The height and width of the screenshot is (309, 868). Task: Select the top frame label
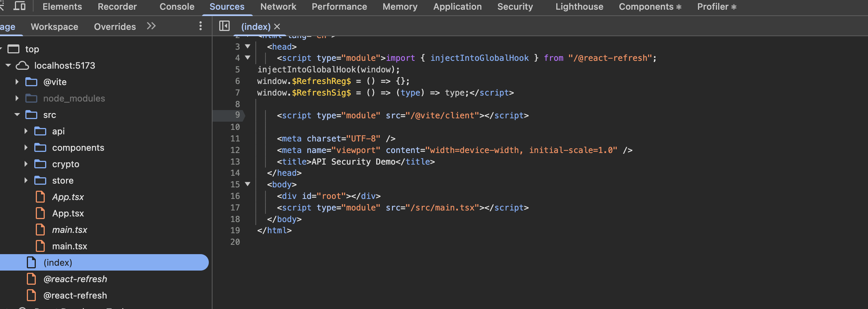[x=32, y=49]
